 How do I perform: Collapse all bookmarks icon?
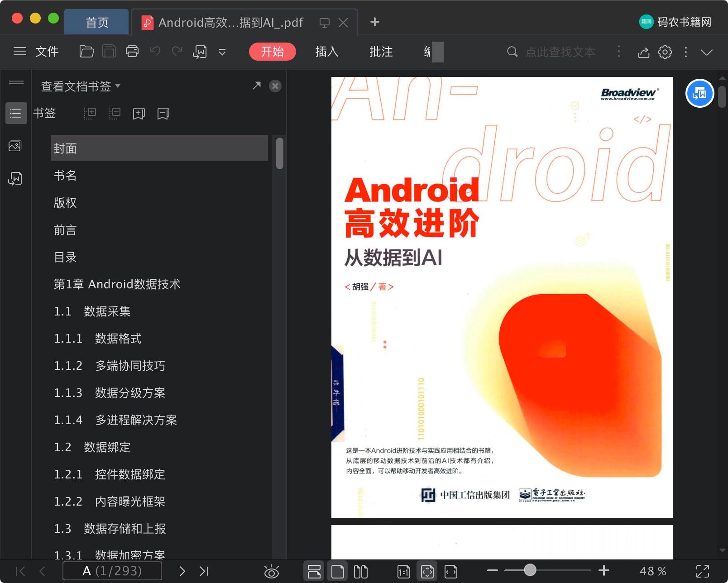click(x=115, y=114)
